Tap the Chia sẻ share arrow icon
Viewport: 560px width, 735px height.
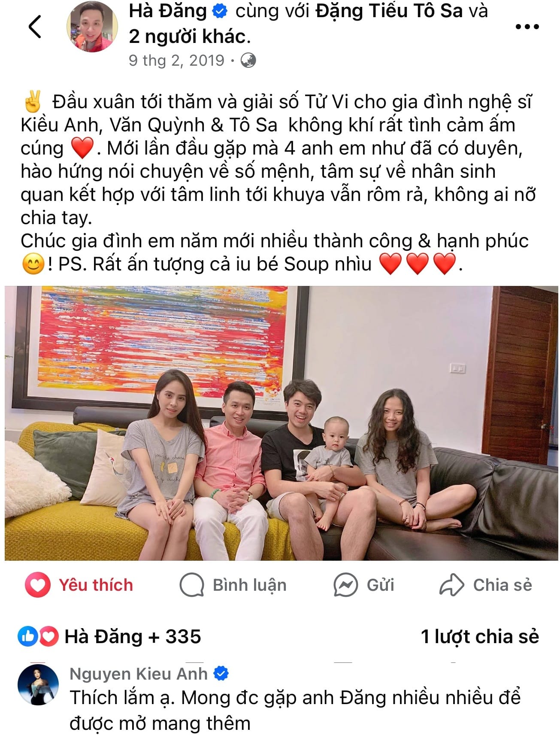[451, 585]
